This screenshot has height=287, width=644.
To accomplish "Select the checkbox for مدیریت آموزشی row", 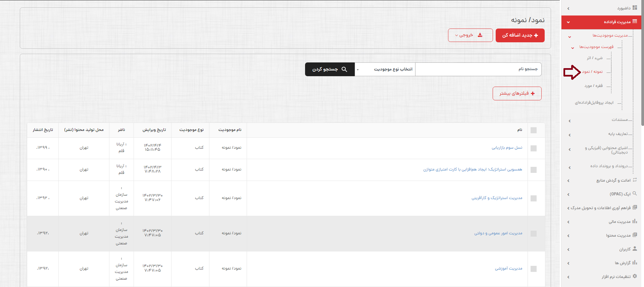I will point(534,269).
